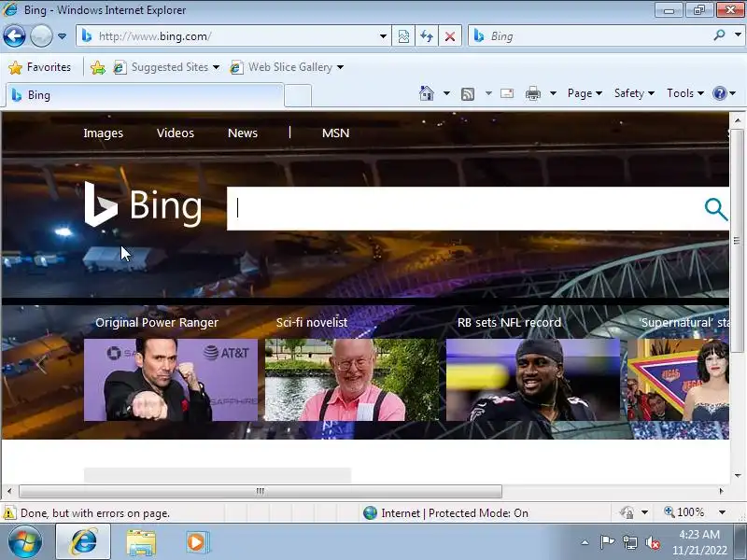
Task: Open Windows Explorer from taskbar
Action: click(141, 543)
